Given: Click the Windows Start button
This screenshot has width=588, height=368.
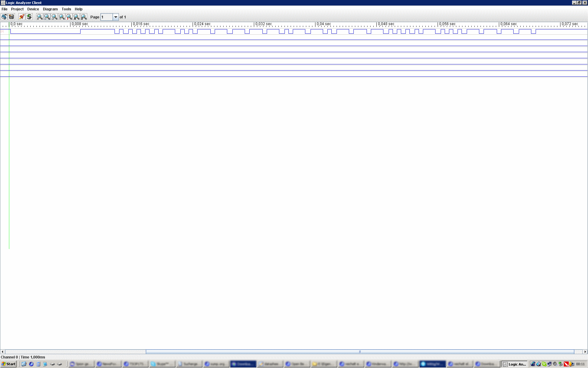Looking at the screenshot, I should pyautogui.click(x=9, y=364).
